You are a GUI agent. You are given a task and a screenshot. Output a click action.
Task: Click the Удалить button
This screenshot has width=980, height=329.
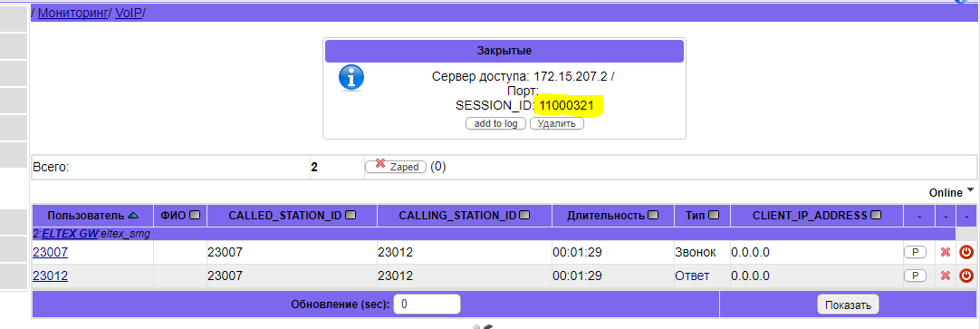coord(557,123)
